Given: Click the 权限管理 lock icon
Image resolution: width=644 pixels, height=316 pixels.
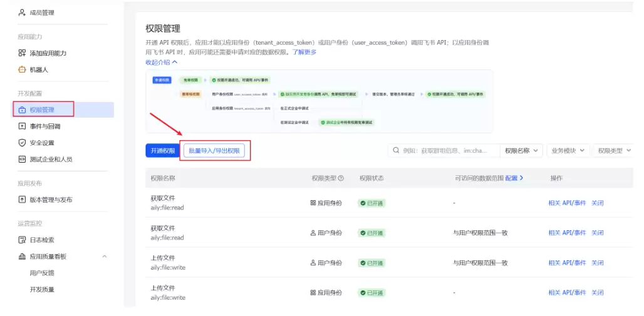Looking at the screenshot, I should click(22, 110).
